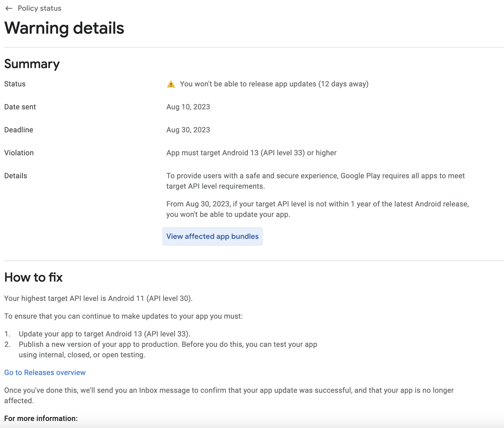Image resolution: width=504 pixels, height=428 pixels.
Task: Click the Date sent value Aug 10, 2023
Action: [188, 107]
